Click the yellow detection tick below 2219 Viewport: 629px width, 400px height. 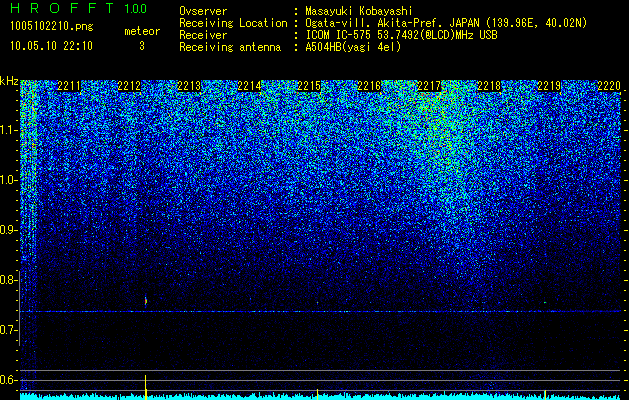545,394
